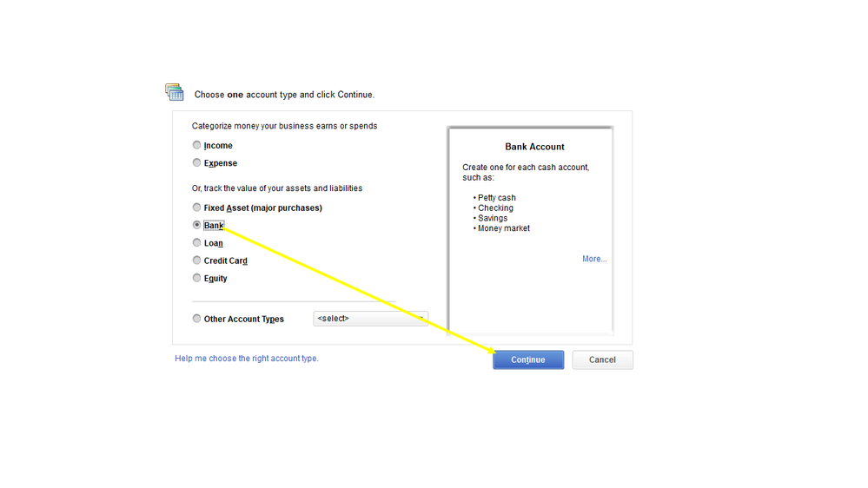Viewport: 868px width, 488px height.
Task: Select the Loan account type
Action: 197,243
